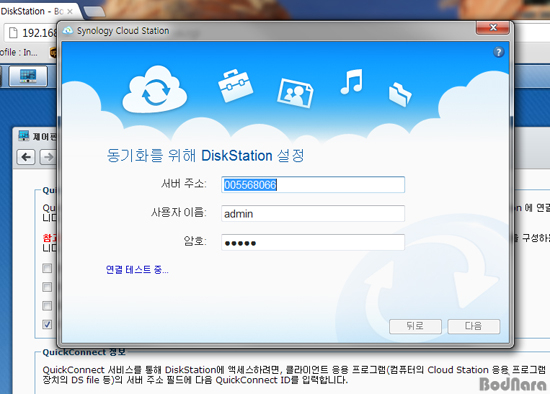Screen dimensions: 550x394
Task: Toggle the second unchecked checkbox in the QuickConnect panel
Action: (47, 287)
